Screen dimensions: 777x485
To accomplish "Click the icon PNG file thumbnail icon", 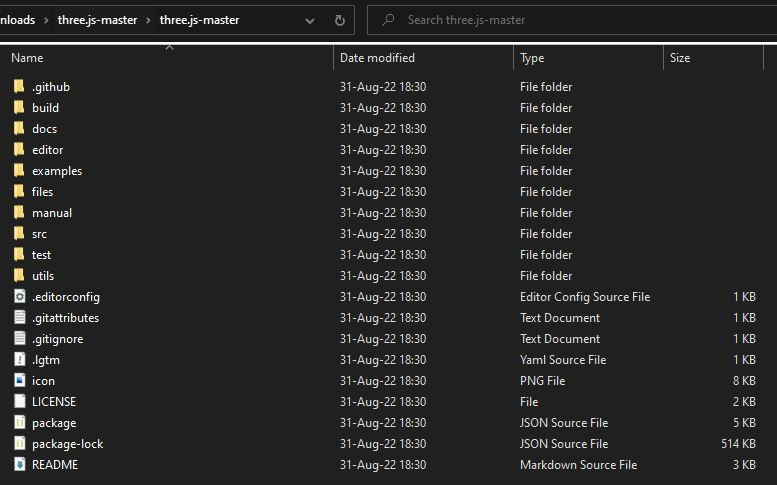I will pyautogui.click(x=19, y=380).
